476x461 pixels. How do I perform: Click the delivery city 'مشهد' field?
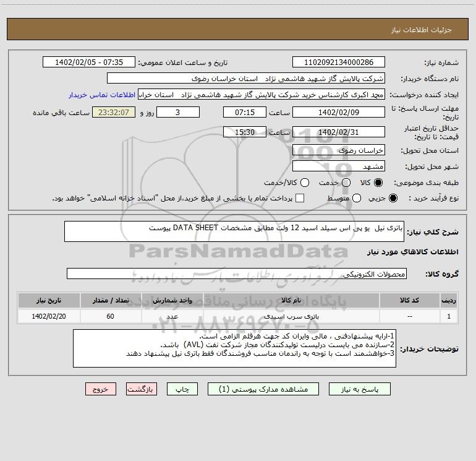point(338,166)
